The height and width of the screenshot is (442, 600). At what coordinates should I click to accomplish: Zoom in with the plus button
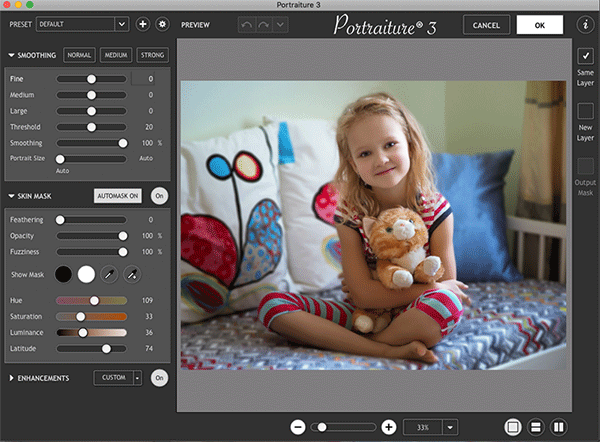389,427
